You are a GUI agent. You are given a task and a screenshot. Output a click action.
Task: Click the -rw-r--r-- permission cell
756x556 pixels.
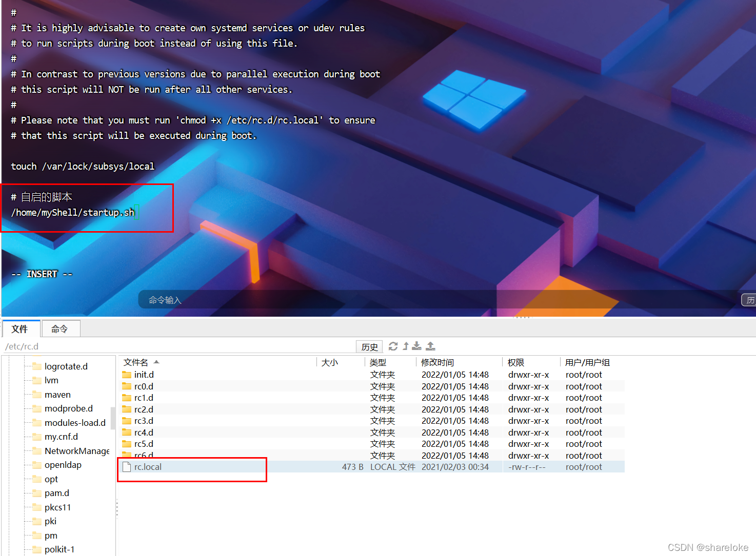click(527, 467)
